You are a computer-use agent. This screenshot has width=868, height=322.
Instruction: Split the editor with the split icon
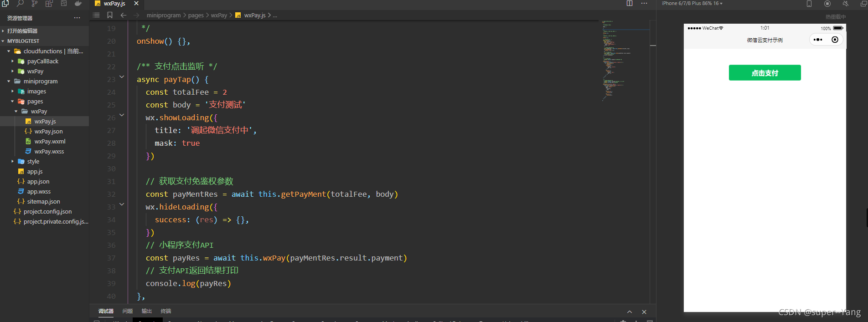(x=630, y=3)
